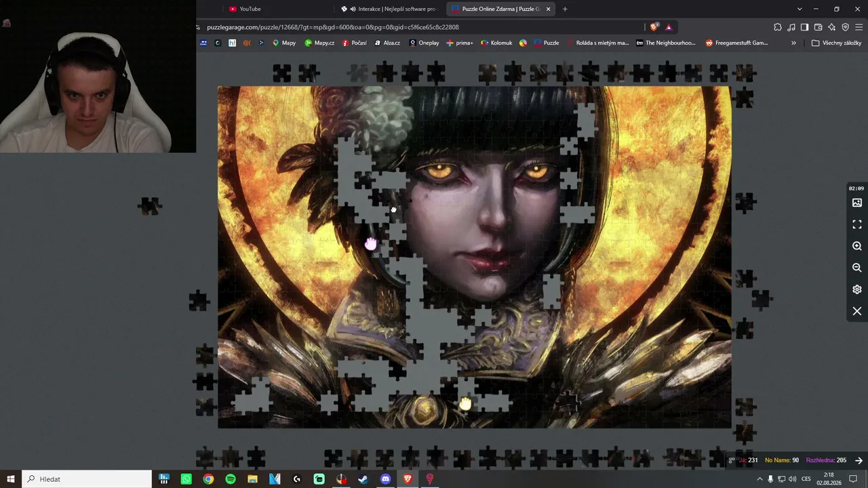This screenshot has height=488, width=868.
Task: Open The Neighbourhood bookmark
Action: 666,43
